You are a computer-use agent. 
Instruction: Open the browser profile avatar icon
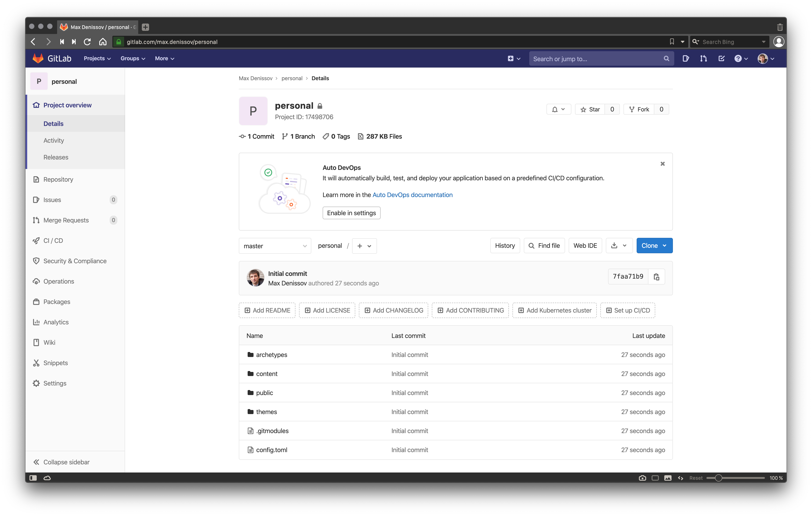pos(778,42)
